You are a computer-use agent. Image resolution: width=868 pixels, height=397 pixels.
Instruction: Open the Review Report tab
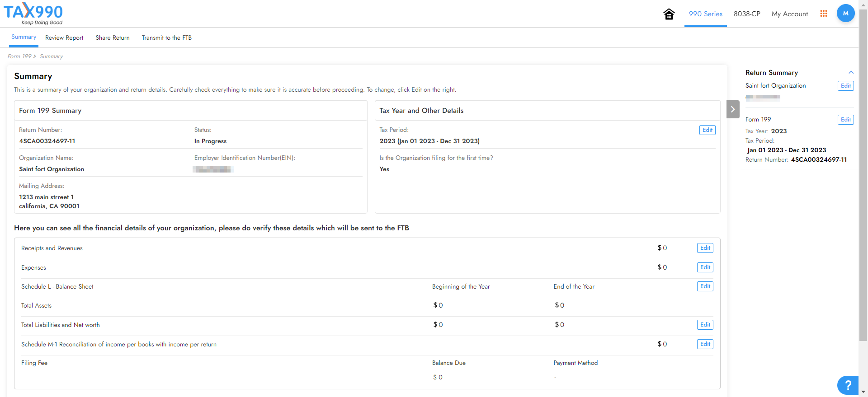(x=64, y=37)
